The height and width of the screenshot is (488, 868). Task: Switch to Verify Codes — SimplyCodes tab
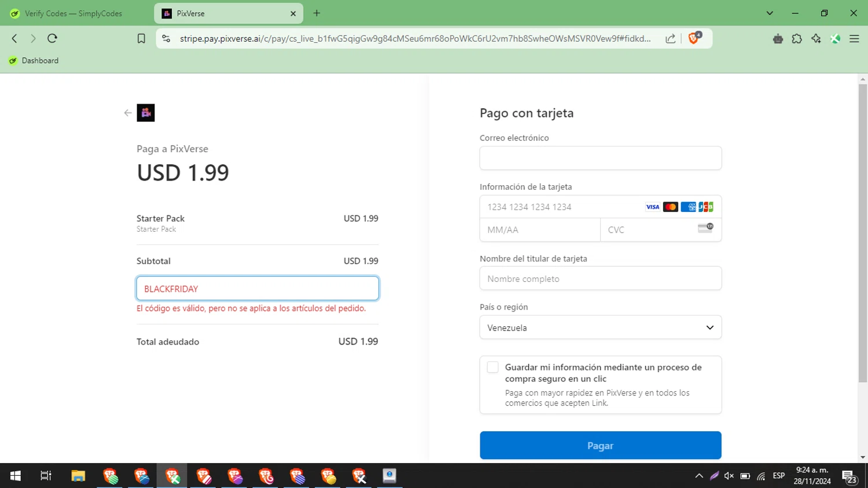(x=73, y=13)
